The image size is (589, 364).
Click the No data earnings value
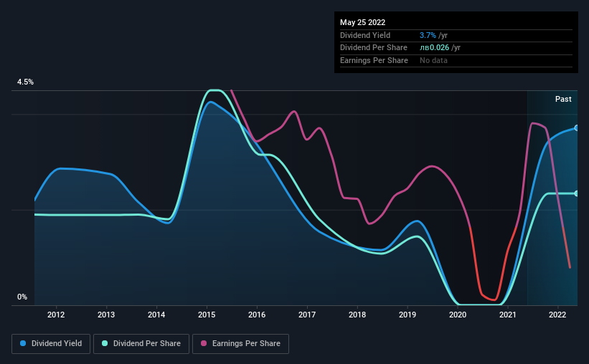(433, 60)
